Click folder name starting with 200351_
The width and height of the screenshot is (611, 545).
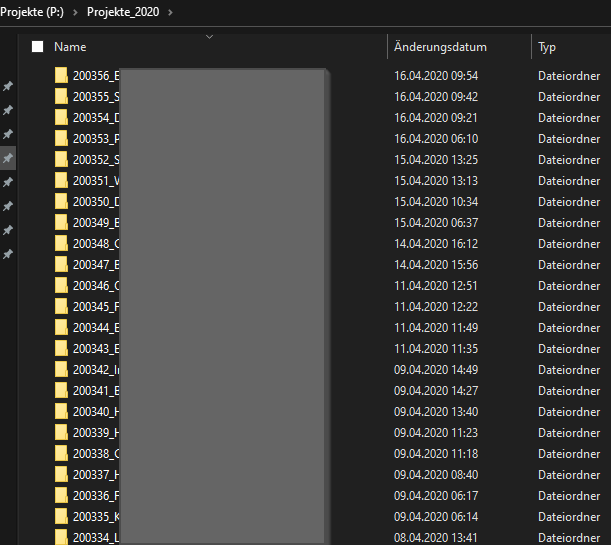[96, 181]
